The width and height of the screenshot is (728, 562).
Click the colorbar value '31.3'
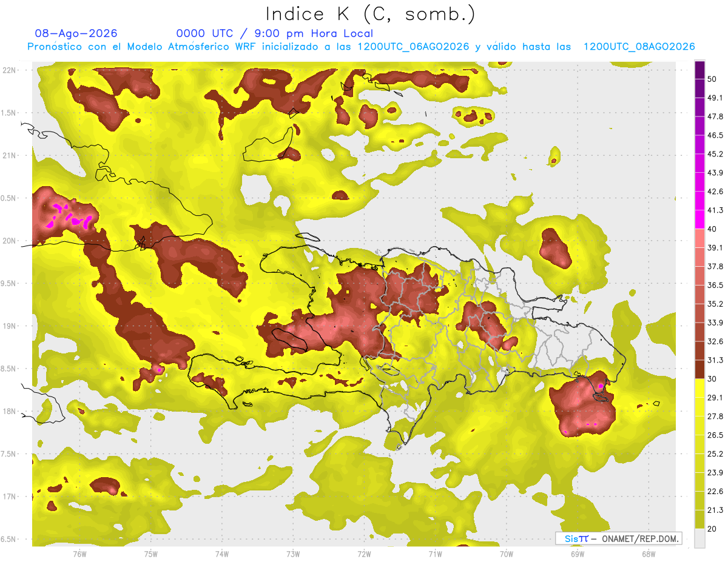[x=716, y=360]
